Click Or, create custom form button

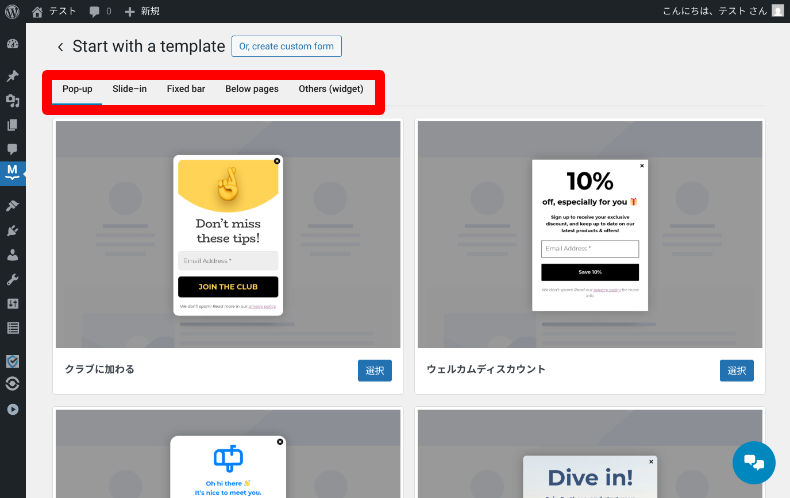(x=286, y=46)
